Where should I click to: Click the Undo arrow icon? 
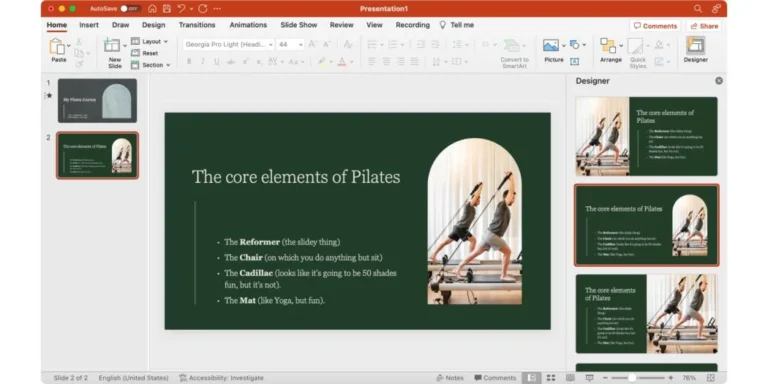tap(182, 9)
